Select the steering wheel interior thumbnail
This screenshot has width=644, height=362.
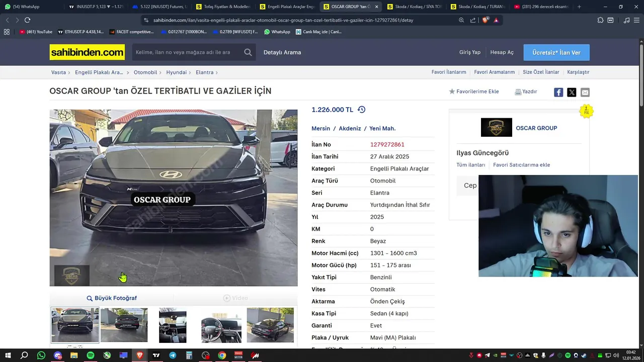pos(221,325)
